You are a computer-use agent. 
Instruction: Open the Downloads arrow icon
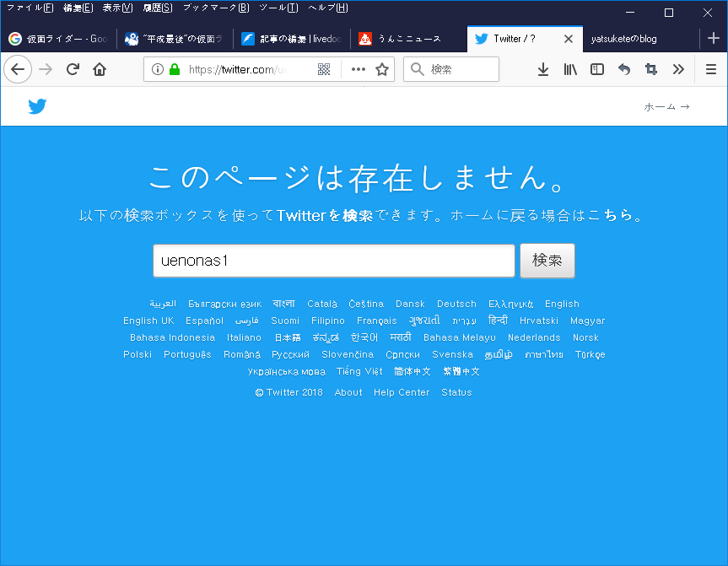tap(542, 69)
